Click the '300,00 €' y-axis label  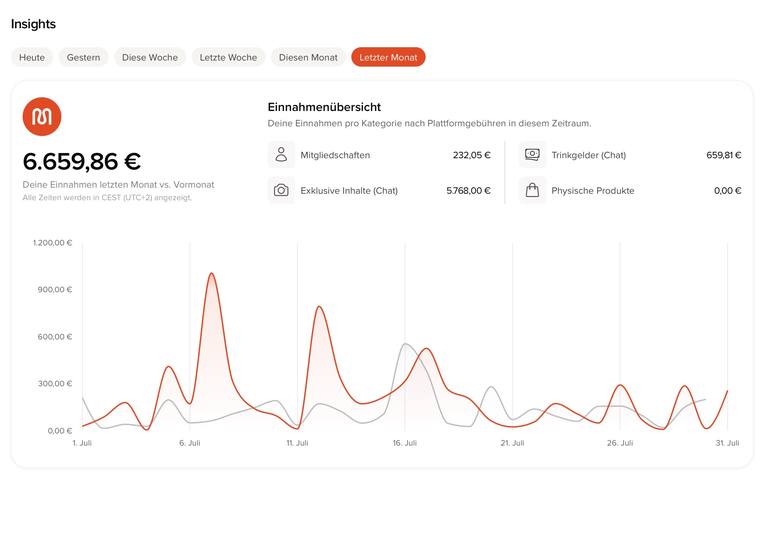55,384
